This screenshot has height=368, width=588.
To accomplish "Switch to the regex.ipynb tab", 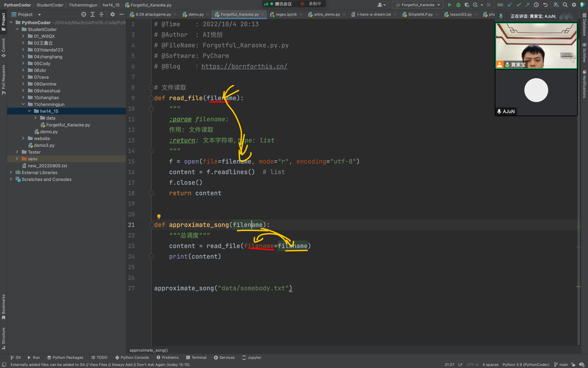I will click(x=286, y=14).
